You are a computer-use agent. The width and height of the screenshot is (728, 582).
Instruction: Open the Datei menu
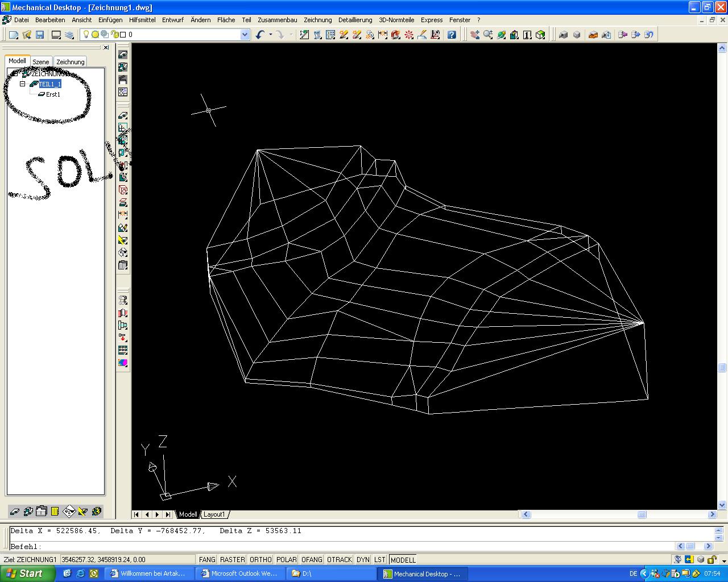coord(22,20)
